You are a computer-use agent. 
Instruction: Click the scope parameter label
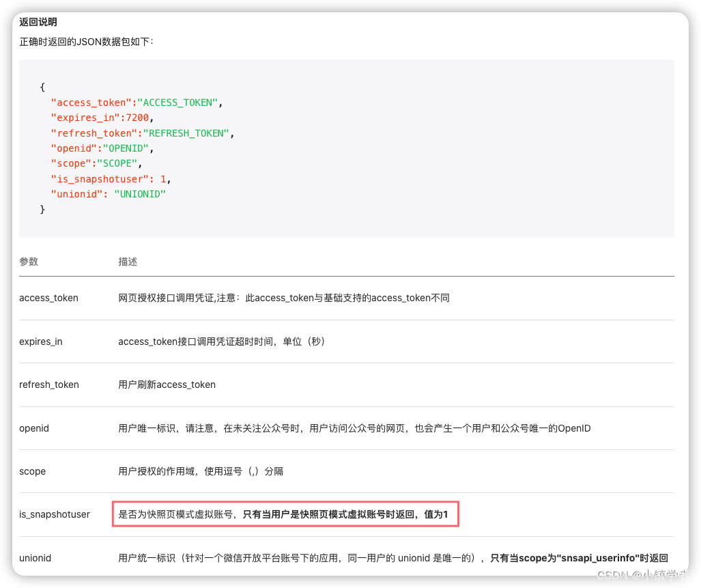coord(31,471)
